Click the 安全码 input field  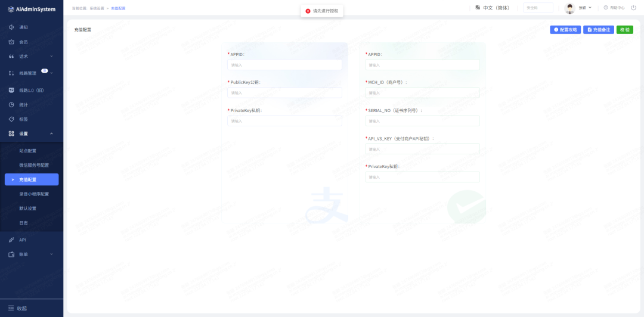click(x=538, y=8)
